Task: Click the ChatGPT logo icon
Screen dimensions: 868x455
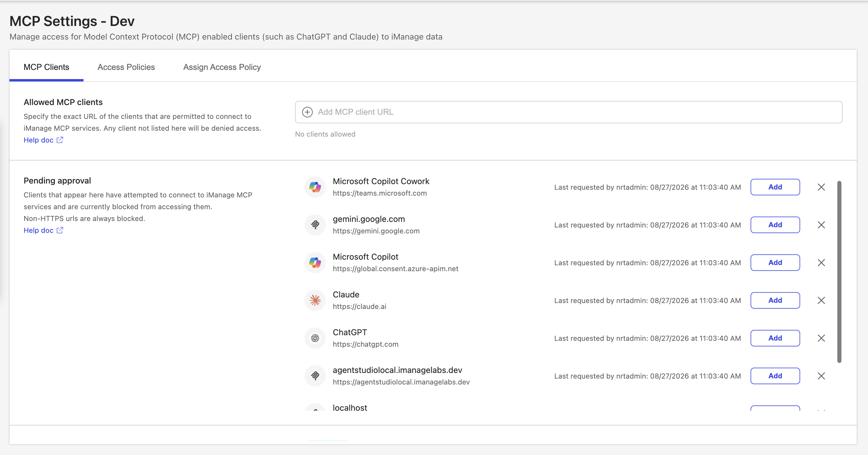Action: [x=315, y=338]
